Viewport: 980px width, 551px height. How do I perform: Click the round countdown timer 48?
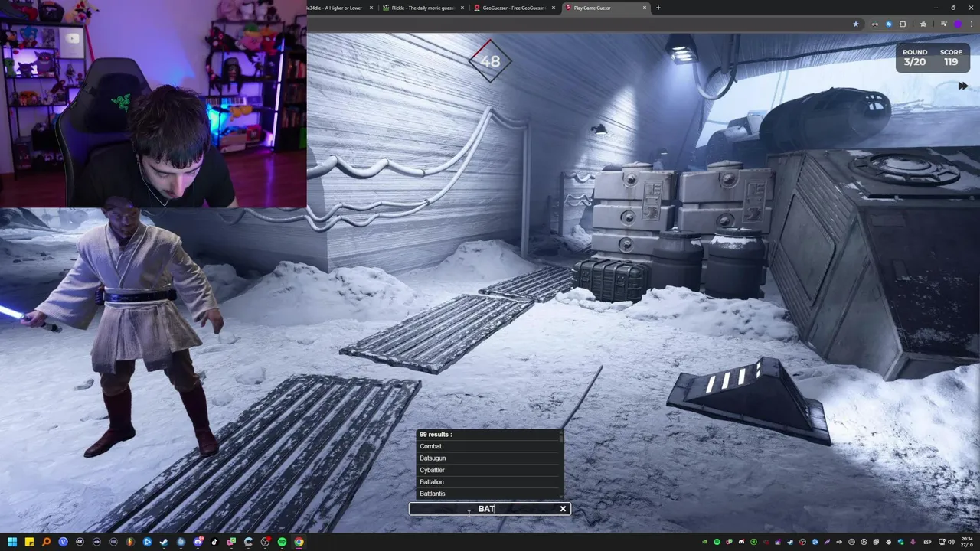tap(490, 61)
